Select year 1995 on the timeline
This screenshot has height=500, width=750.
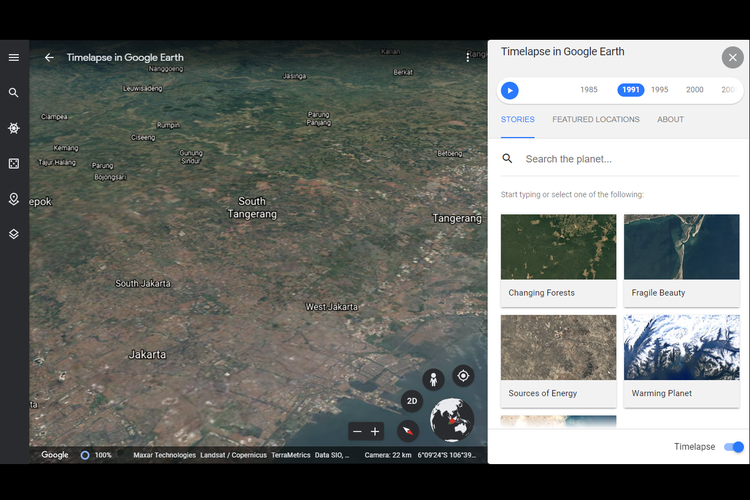coord(660,90)
